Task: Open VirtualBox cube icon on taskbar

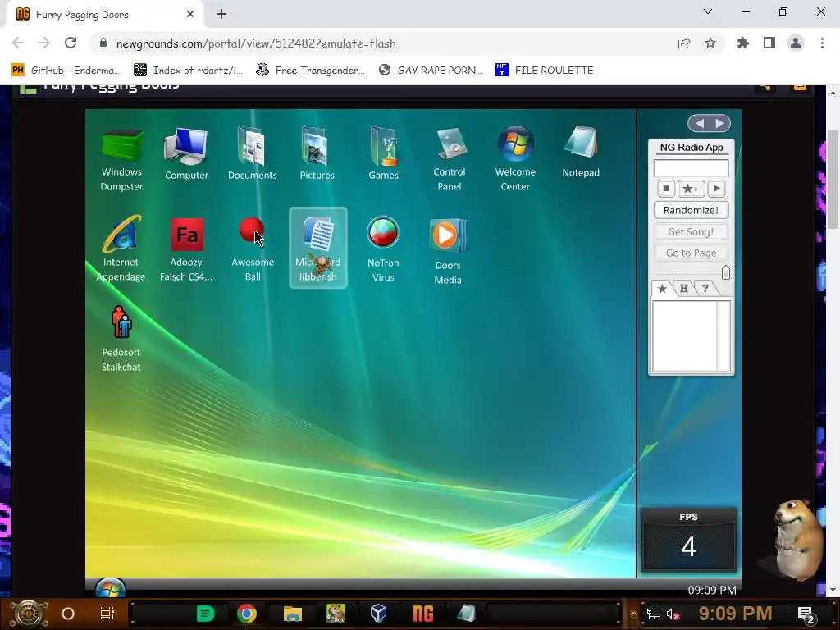Action: pyautogui.click(x=379, y=614)
